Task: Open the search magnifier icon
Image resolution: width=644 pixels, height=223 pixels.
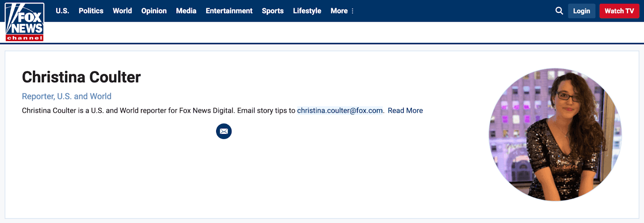Action: click(x=559, y=11)
